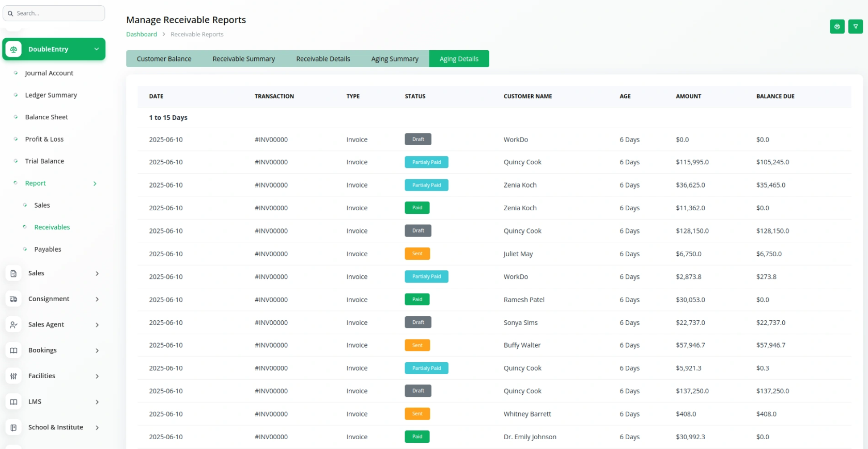
Task: Click the Paid badge for Zenia Koch
Action: coord(417,208)
